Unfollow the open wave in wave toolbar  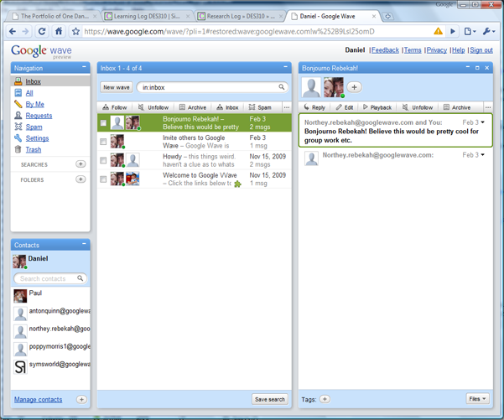tap(418, 107)
